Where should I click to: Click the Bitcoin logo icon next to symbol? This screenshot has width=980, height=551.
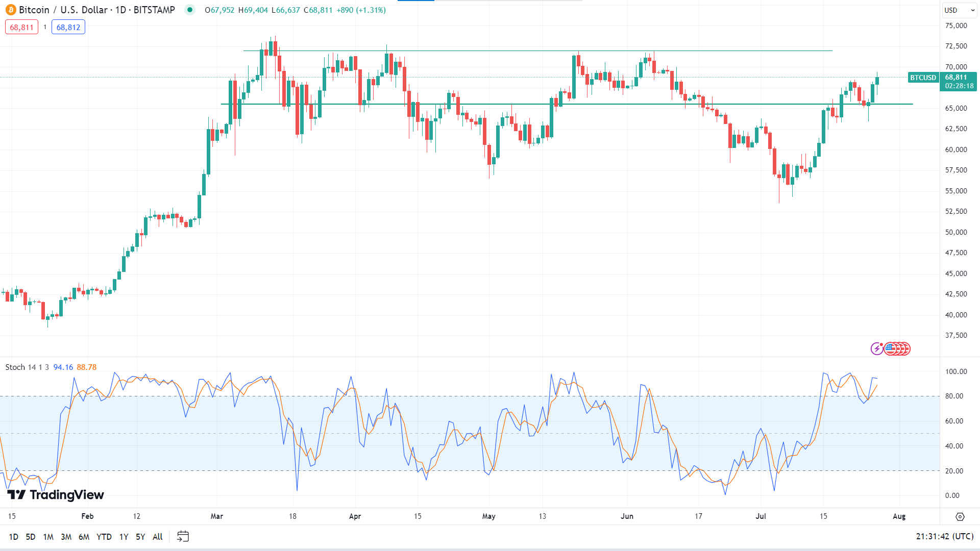tap(10, 10)
